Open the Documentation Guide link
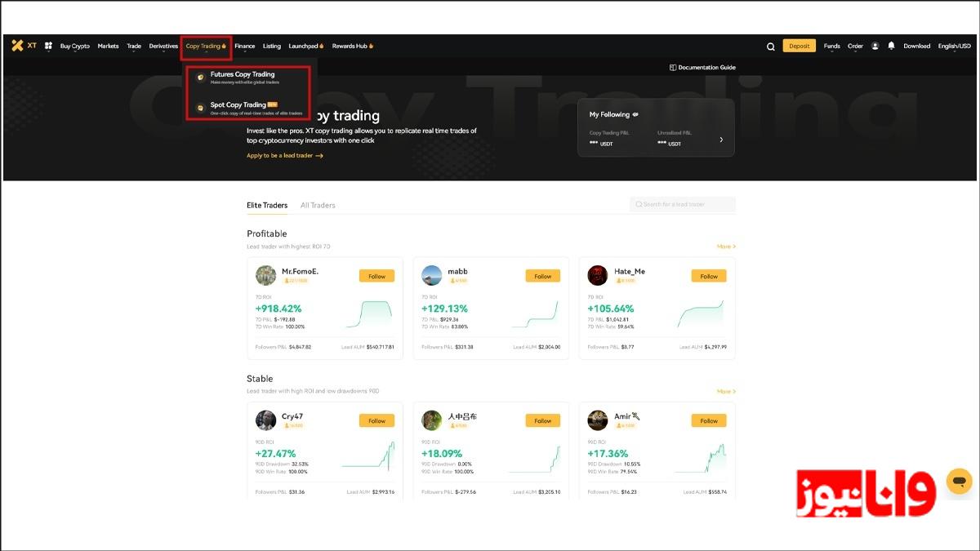The width and height of the screenshot is (980, 551). click(x=702, y=68)
